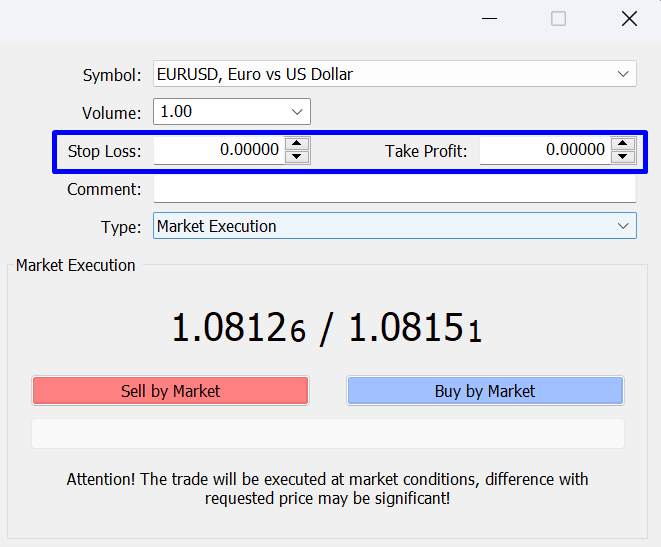This screenshot has height=547, width=661.
Task: Click the Volume value 1.00 field
Action: point(218,112)
